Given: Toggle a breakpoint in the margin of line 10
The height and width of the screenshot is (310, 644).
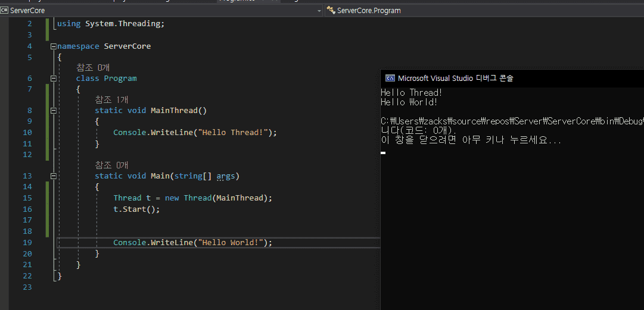Looking at the screenshot, I should (x=5, y=133).
